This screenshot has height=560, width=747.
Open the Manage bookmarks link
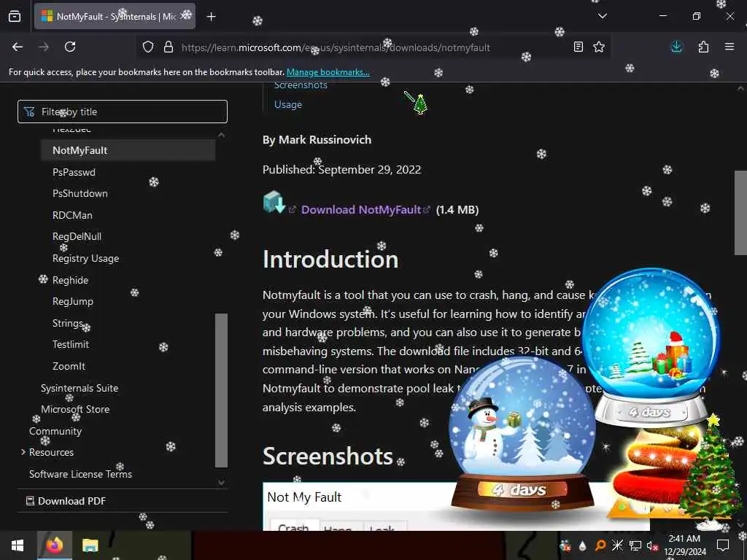point(328,72)
